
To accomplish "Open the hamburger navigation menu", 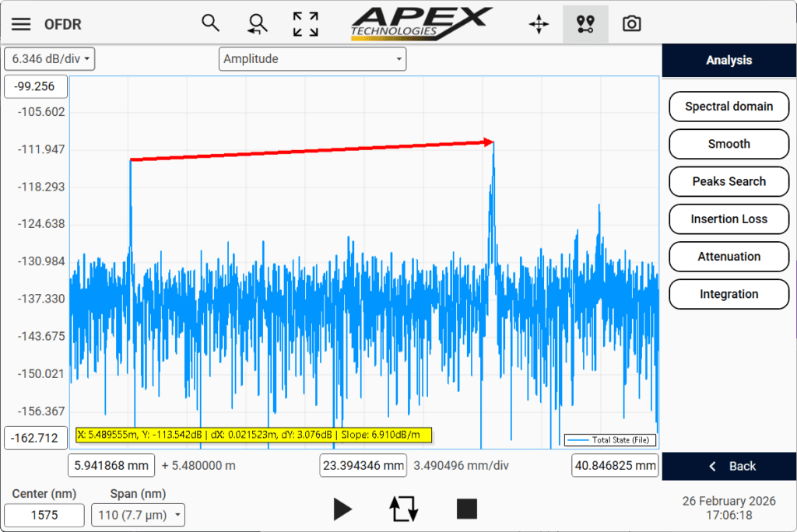I will [x=21, y=23].
